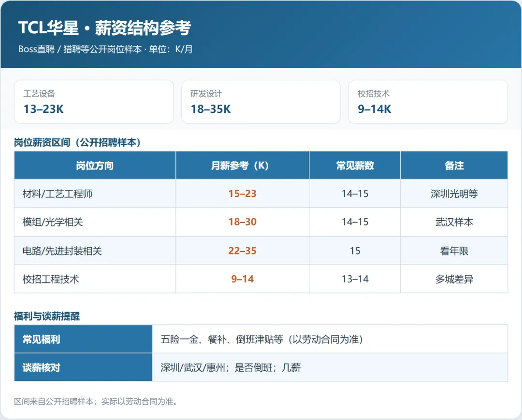The width and height of the screenshot is (522, 420).
Task: Click the 13–14 salary-count cell
Action: tap(355, 279)
